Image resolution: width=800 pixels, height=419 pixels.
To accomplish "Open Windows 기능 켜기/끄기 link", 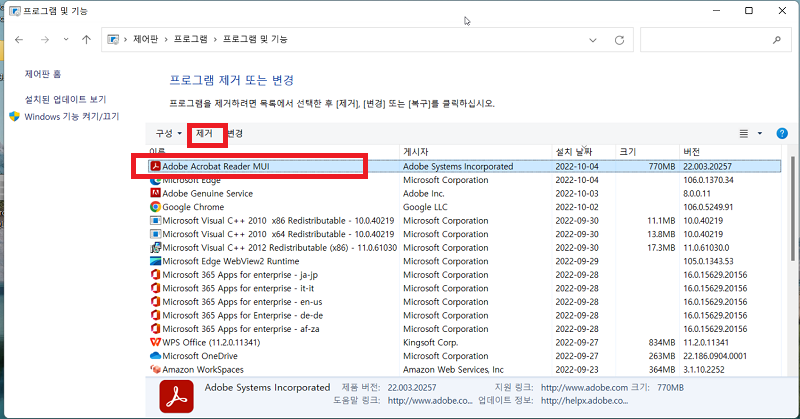I will tap(72, 116).
